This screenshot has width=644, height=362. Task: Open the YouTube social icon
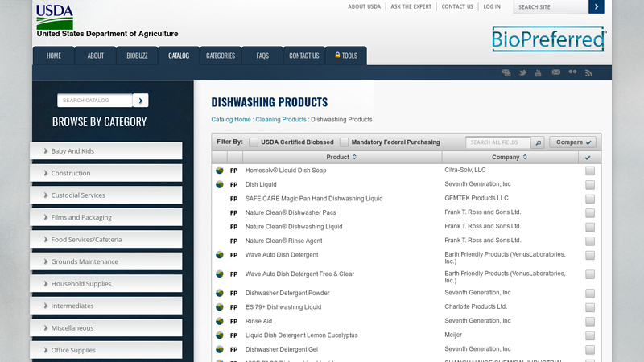(x=538, y=72)
